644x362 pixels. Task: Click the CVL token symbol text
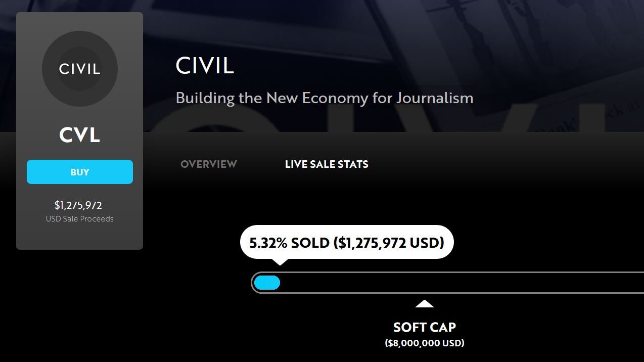point(80,135)
